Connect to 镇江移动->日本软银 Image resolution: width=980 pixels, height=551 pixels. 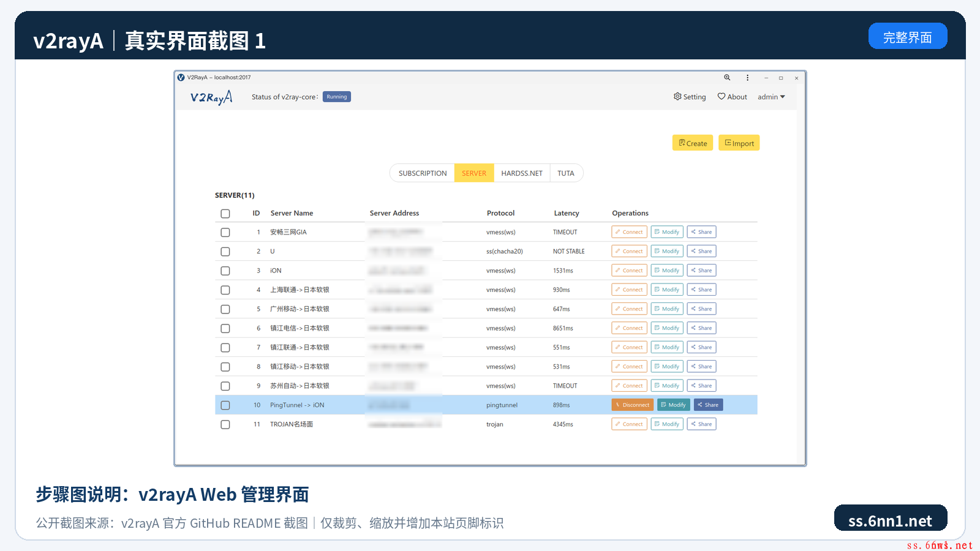629,366
